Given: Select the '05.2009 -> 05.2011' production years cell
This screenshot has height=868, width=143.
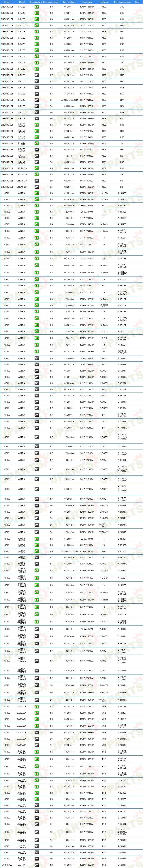Looking at the screenshot, I should point(69,100).
